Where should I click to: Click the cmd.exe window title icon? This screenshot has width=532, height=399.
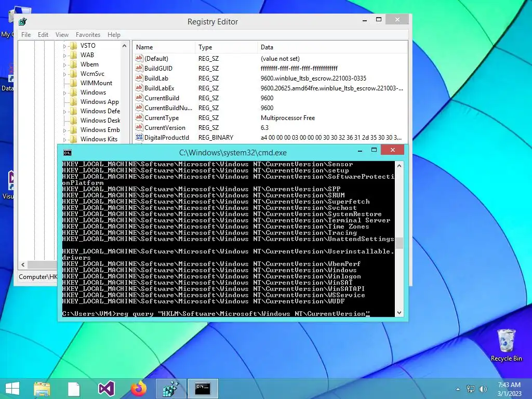[68, 153]
